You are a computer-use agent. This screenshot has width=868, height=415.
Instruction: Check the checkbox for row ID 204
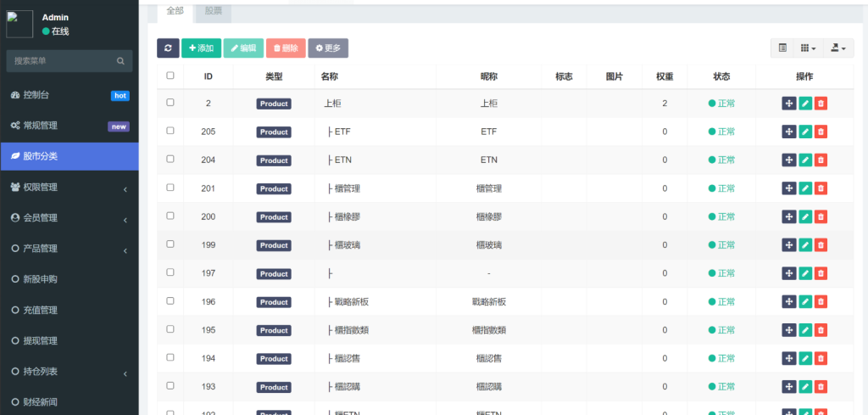(x=170, y=159)
